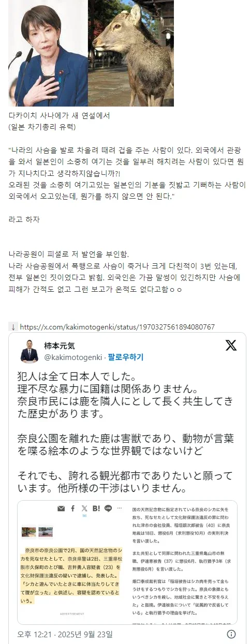The height and width of the screenshot is (644, 250).
Task: Open the x.com kakimotogenki status URL
Action: [x=117, y=327]
